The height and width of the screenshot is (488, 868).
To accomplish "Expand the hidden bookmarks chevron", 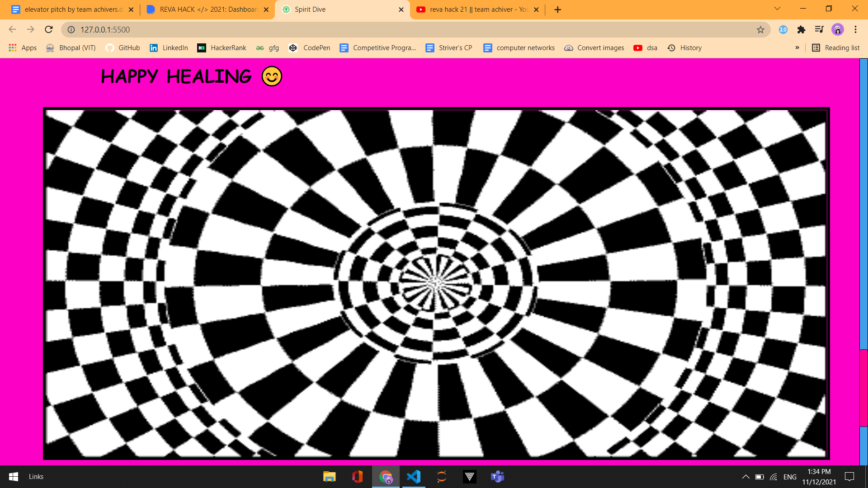I will tap(797, 47).
